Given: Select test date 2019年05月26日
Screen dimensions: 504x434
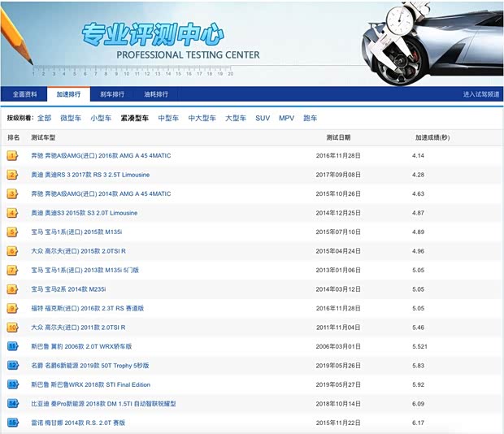Looking at the screenshot, I should tap(338, 366).
